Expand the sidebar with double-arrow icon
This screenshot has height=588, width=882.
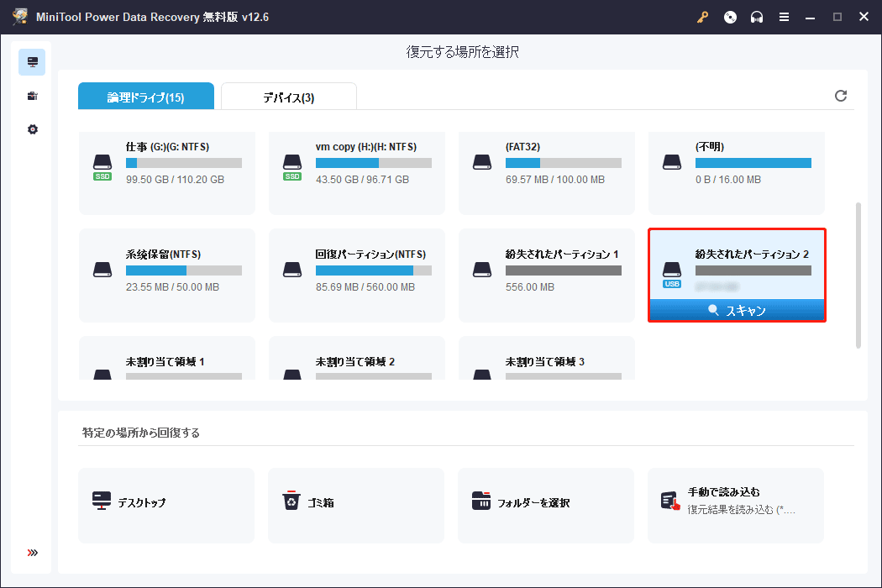click(32, 553)
